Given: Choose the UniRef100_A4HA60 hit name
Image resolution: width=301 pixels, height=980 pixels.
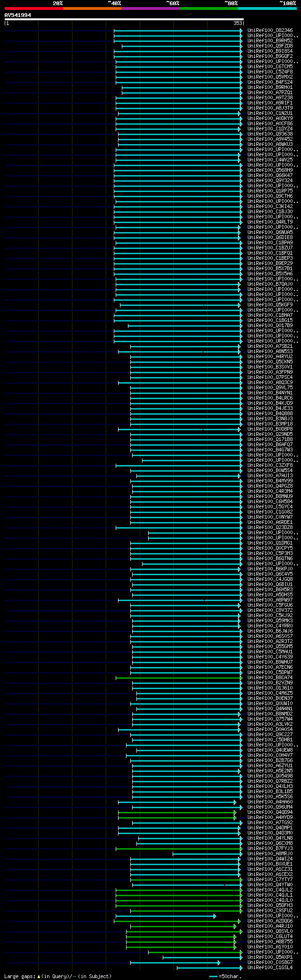Looking at the screenshot, I should pyautogui.click(x=270, y=802).
